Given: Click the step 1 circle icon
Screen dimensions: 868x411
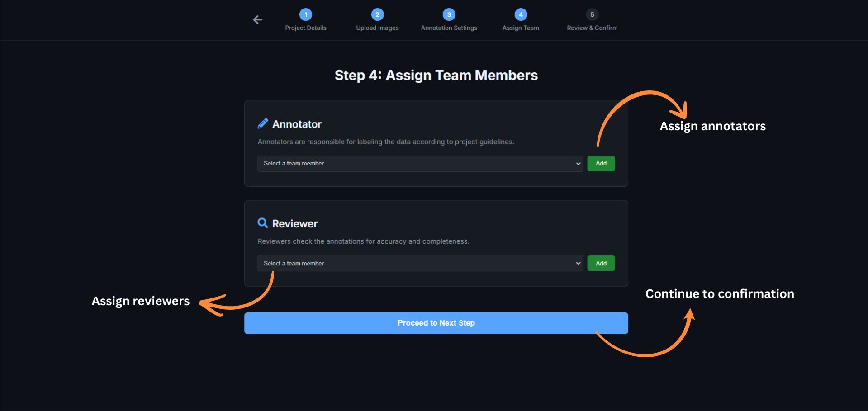Looking at the screenshot, I should (306, 14).
